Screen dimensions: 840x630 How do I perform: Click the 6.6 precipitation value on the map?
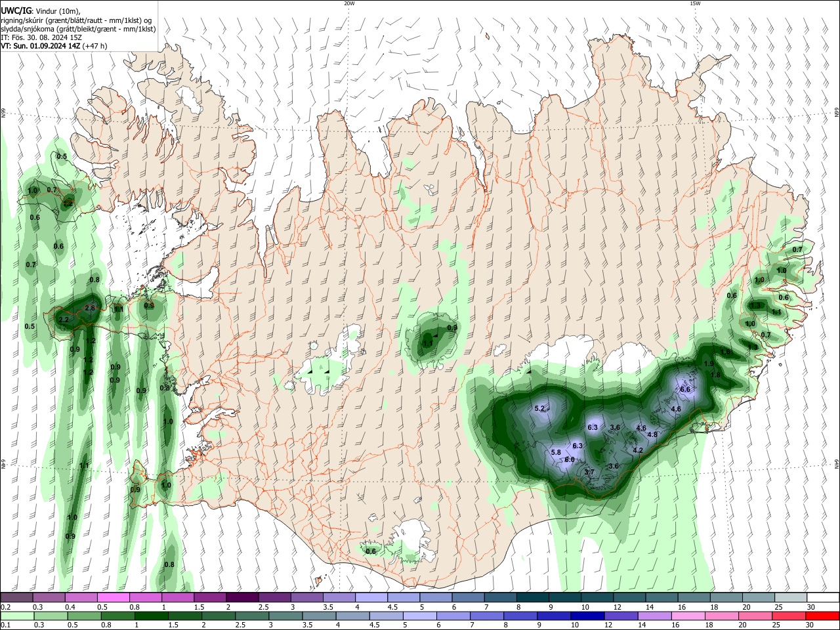pos(686,389)
